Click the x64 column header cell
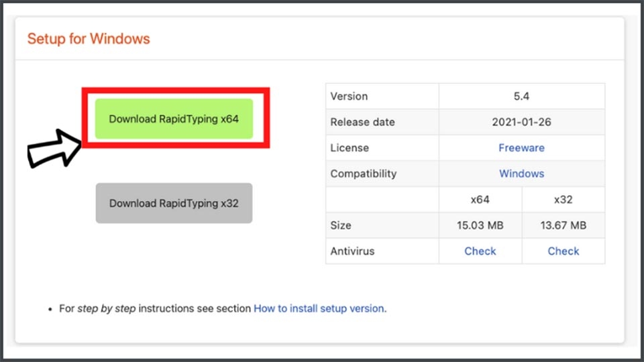This screenshot has width=644, height=362. pos(480,200)
